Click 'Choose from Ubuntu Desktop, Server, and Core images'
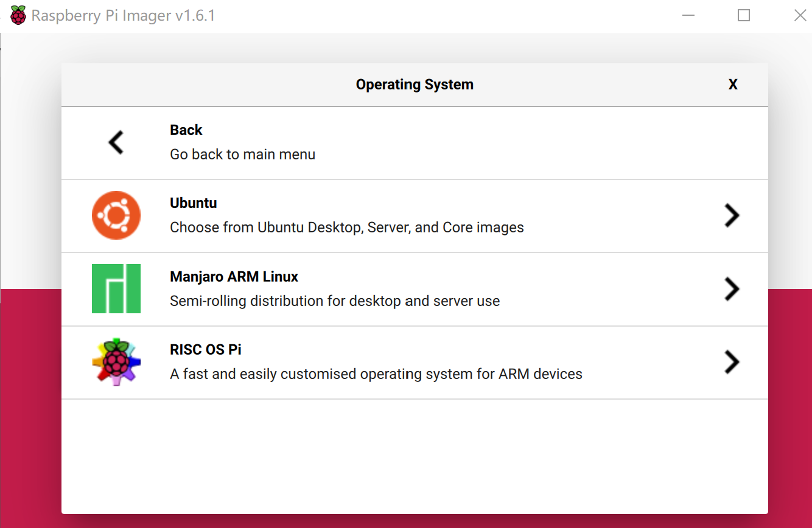Screen dimensions: 812x528 point(347,228)
